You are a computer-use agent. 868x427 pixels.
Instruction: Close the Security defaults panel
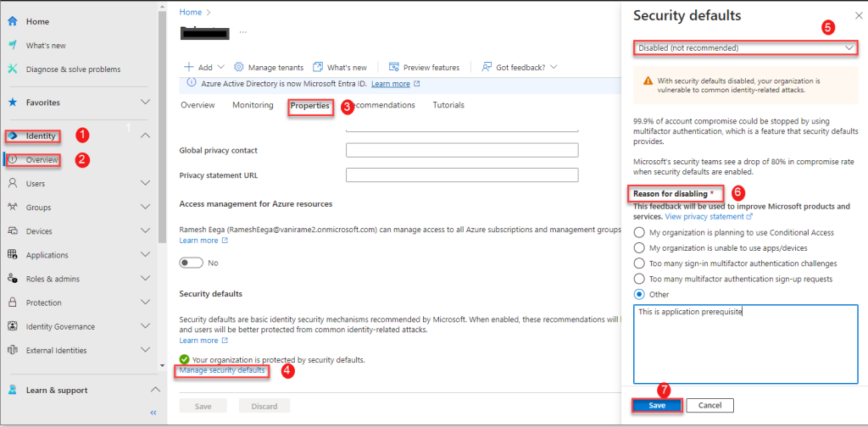click(x=859, y=16)
